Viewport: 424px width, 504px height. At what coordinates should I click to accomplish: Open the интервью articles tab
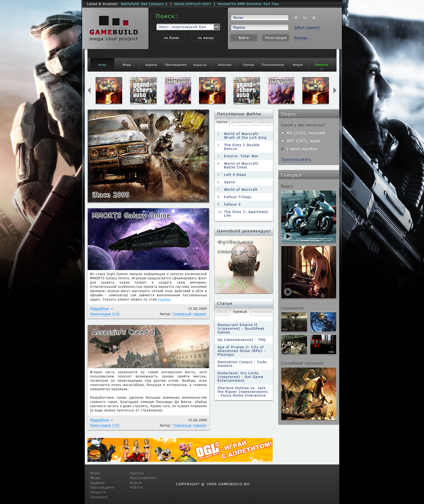(x=262, y=312)
